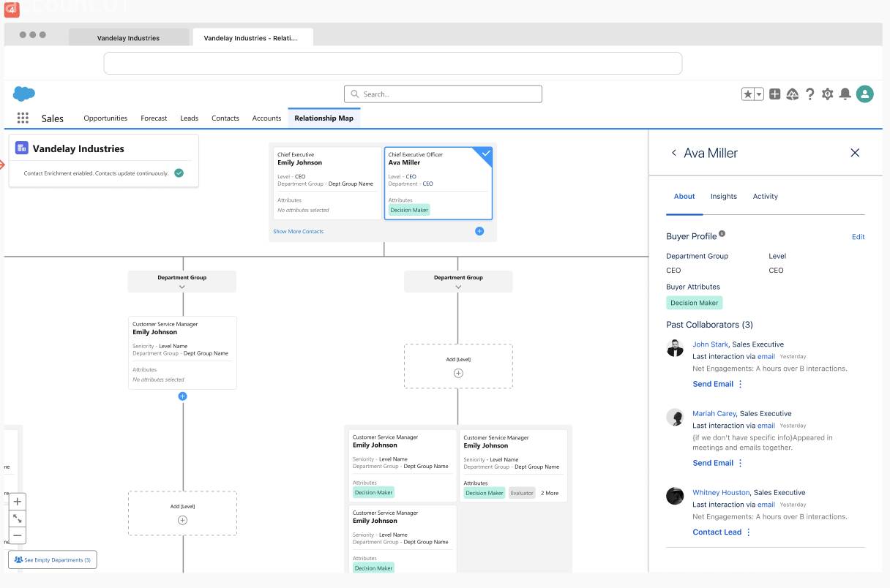Collapse the right Department Group chevron
890x588 pixels.
[x=458, y=287]
